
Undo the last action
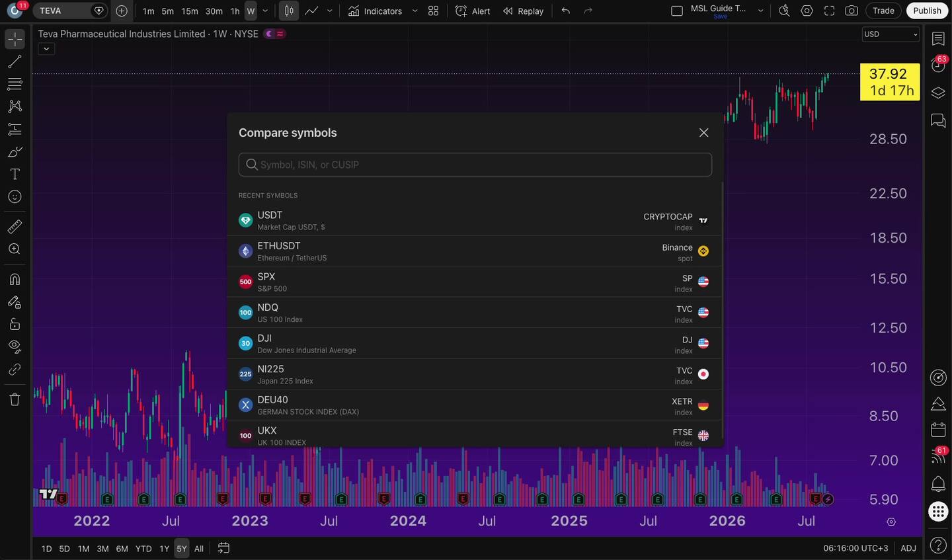(566, 11)
